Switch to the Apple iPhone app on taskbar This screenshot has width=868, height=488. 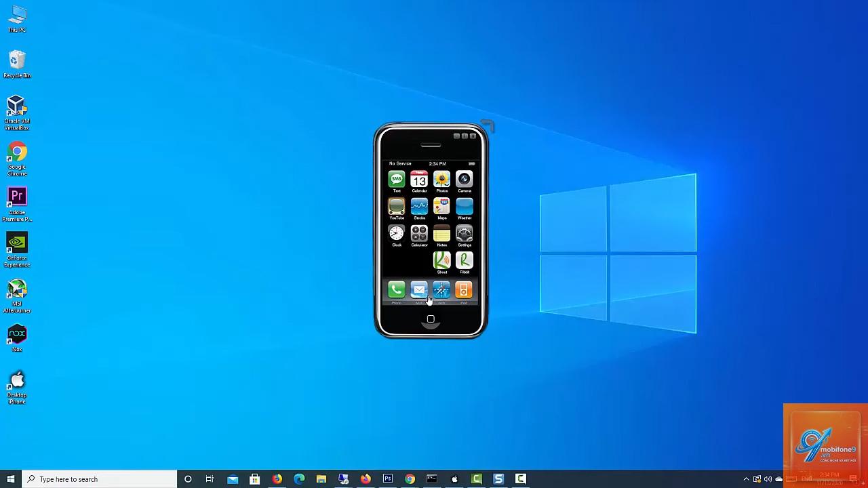point(454,479)
